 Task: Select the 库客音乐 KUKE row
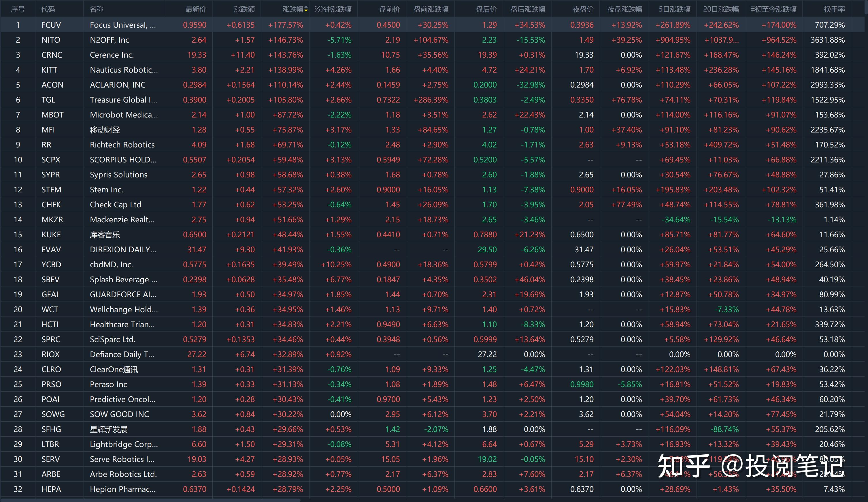point(105,234)
